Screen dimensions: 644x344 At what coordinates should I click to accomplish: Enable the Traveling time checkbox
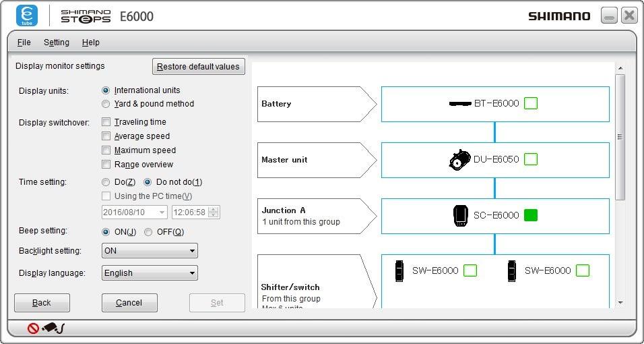point(106,122)
